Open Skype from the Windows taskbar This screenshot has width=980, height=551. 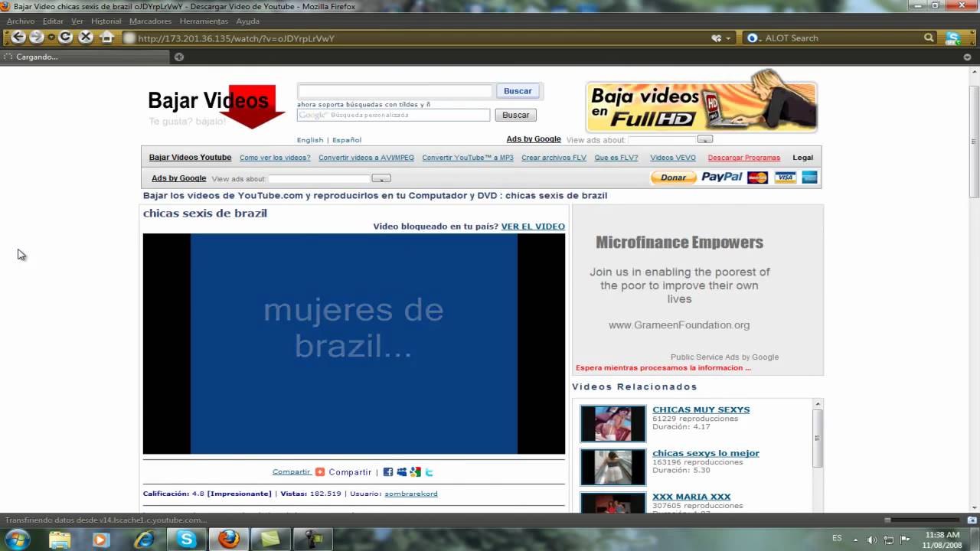tap(187, 539)
